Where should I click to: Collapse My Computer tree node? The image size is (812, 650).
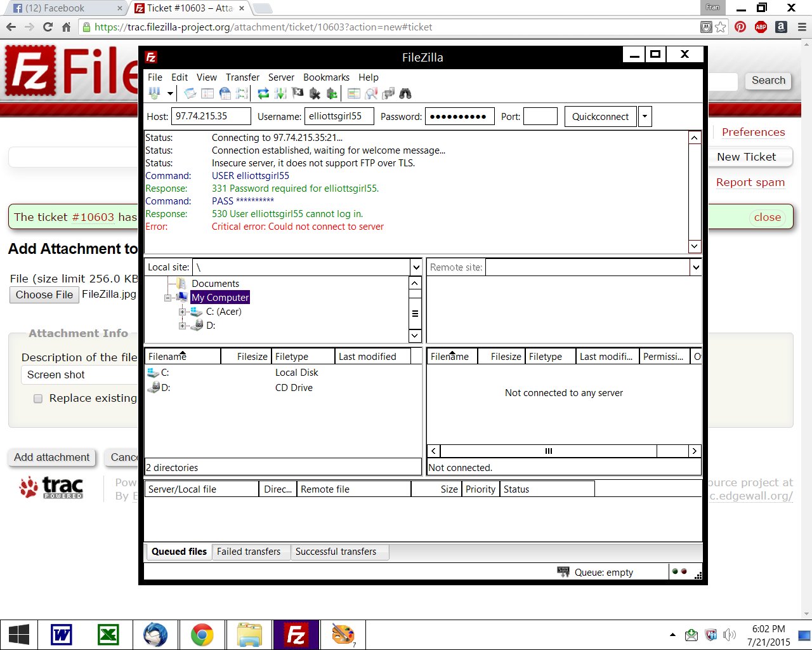click(x=168, y=298)
